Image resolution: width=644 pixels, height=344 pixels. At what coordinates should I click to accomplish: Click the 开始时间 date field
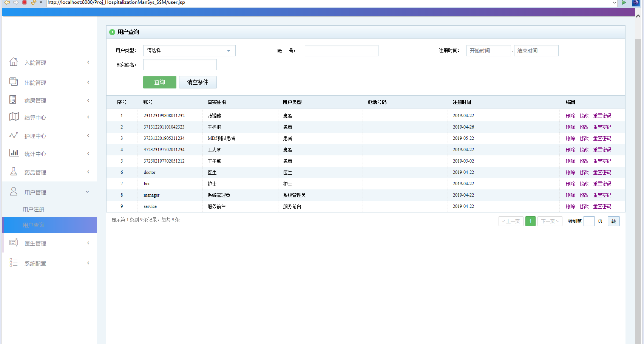coord(488,51)
